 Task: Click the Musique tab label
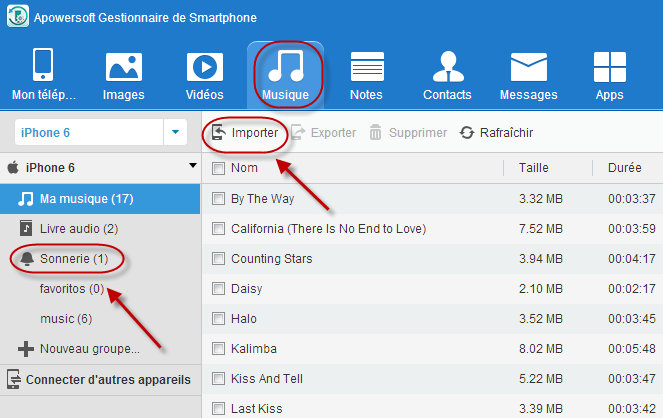[285, 95]
